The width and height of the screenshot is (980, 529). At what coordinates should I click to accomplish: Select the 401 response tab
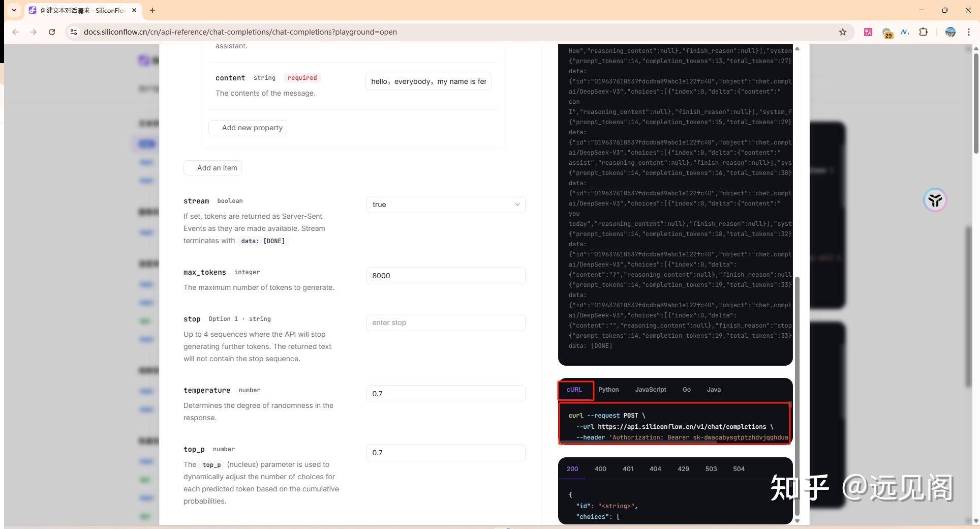pos(628,469)
